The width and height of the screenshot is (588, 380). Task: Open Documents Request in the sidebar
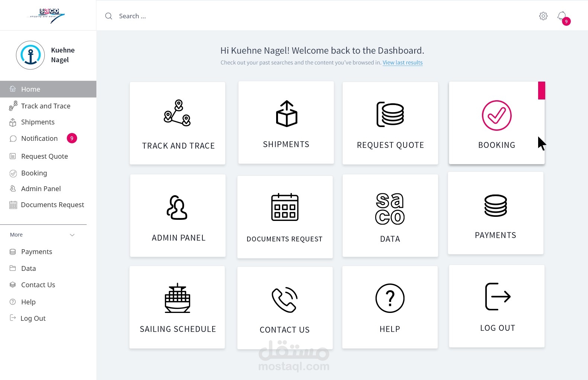52,205
